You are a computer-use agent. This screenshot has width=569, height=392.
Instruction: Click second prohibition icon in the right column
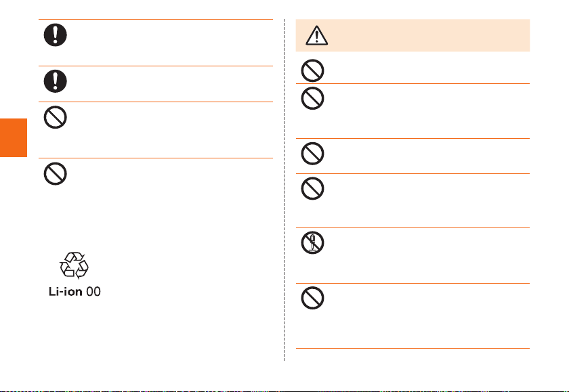coord(312,98)
